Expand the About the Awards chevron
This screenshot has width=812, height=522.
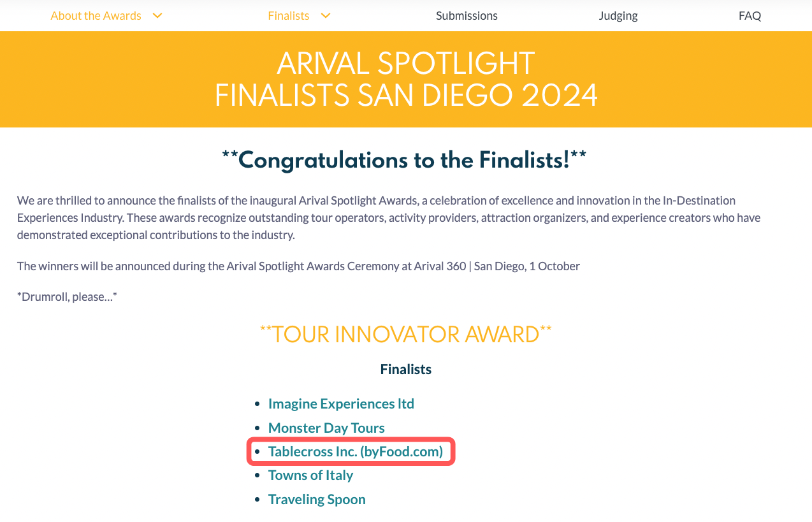157,16
